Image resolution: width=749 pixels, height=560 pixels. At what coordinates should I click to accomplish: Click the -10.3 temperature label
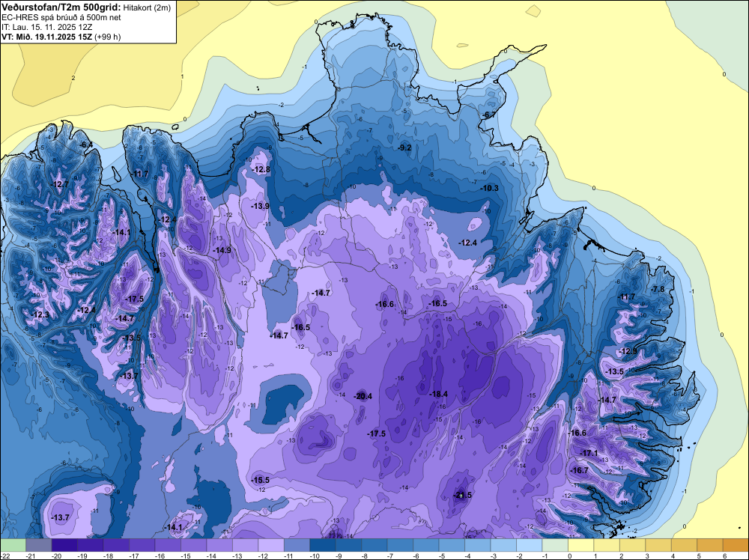coord(490,188)
